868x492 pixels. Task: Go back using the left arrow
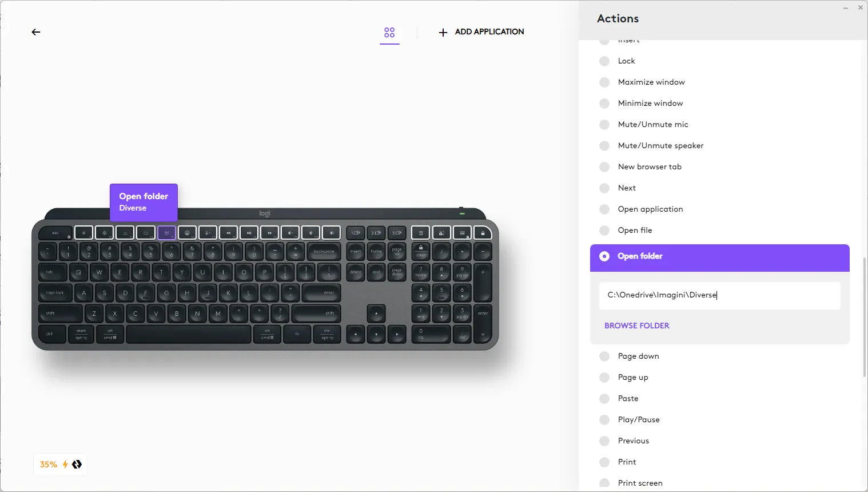tap(36, 32)
